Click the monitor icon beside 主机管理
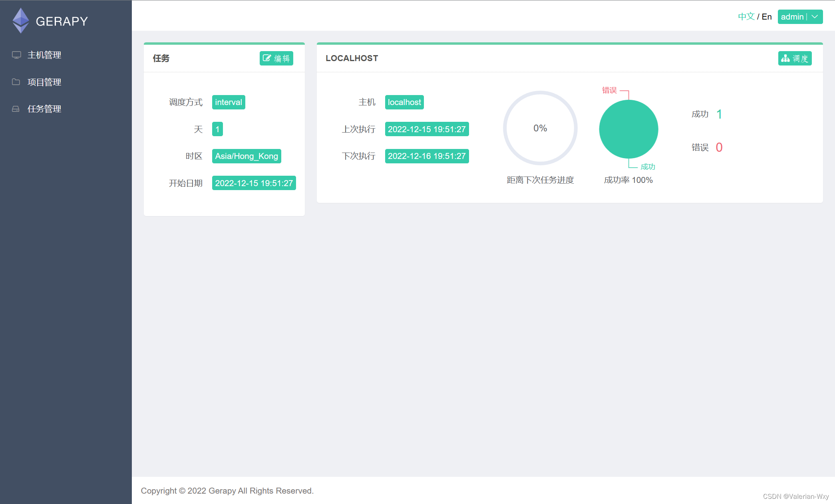Image resolution: width=835 pixels, height=504 pixels. (x=16, y=55)
